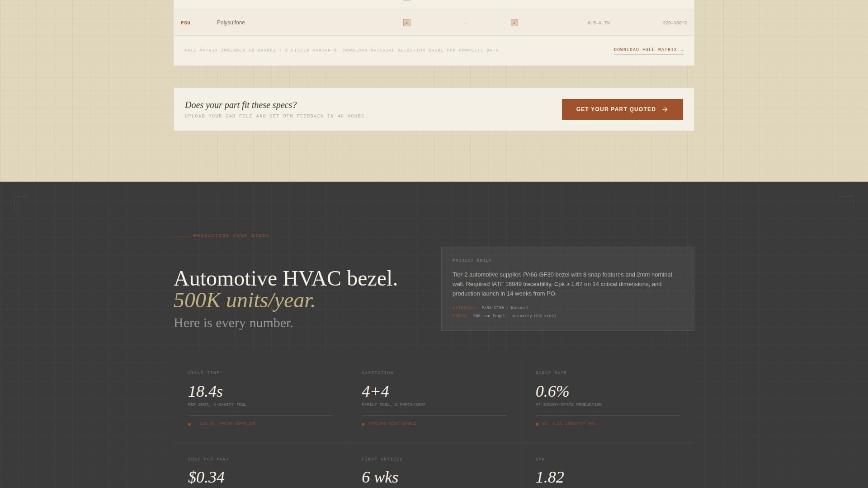This screenshot has width=868, height=488.
Task: Click the 0.6% scrap rate figure
Action: (552, 391)
